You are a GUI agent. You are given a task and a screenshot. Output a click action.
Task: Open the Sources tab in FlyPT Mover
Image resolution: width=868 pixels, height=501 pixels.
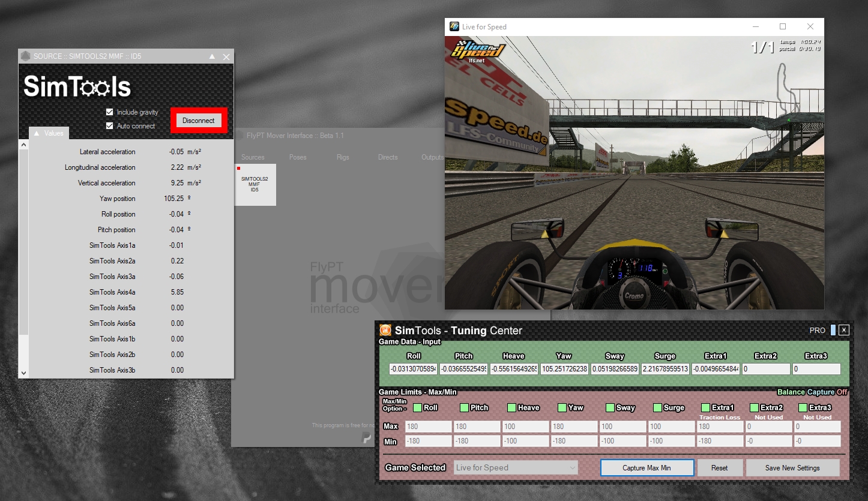coord(253,157)
